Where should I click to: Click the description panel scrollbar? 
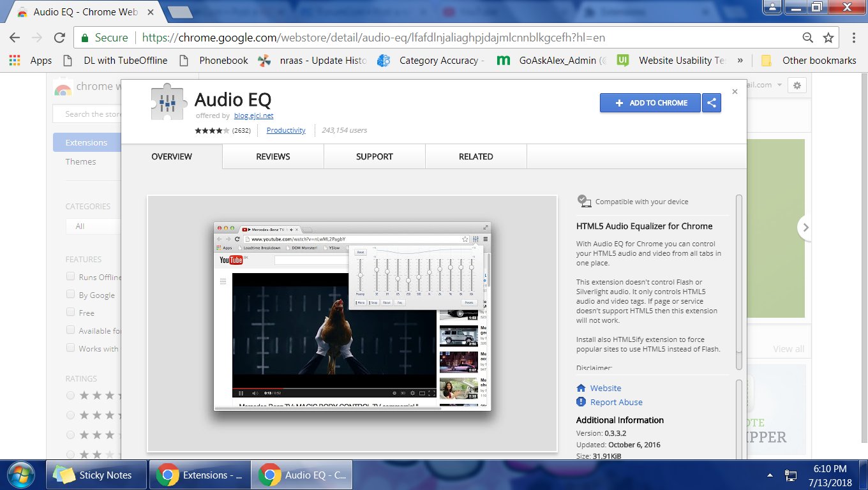pyautogui.click(x=739, y=282)
